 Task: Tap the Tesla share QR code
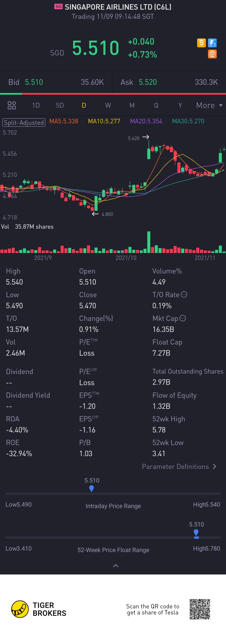tap(200, 609)
